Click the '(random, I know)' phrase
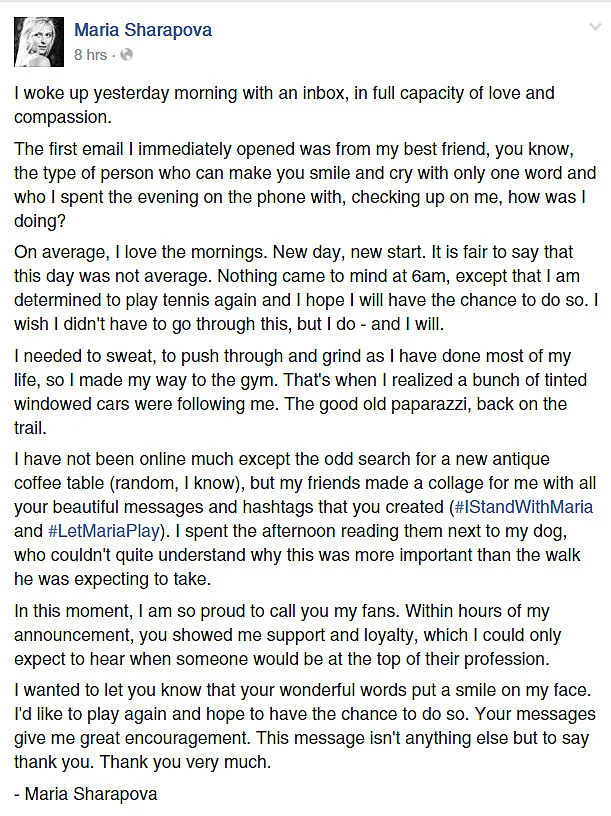The height and width of the screenshot is (816, 611). pyautogui.click(x=177, y=483)
